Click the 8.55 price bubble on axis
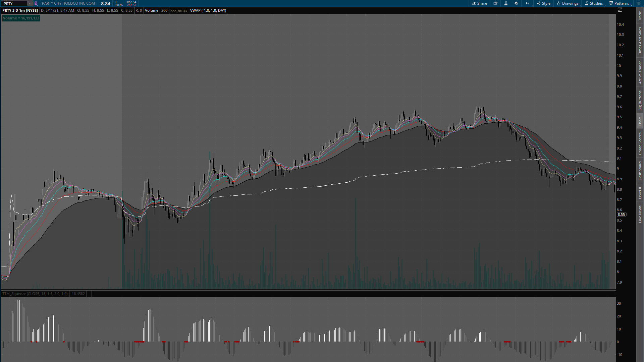This screenshot has width=644, height=362. pyautogui.click(x=621, y=215)
